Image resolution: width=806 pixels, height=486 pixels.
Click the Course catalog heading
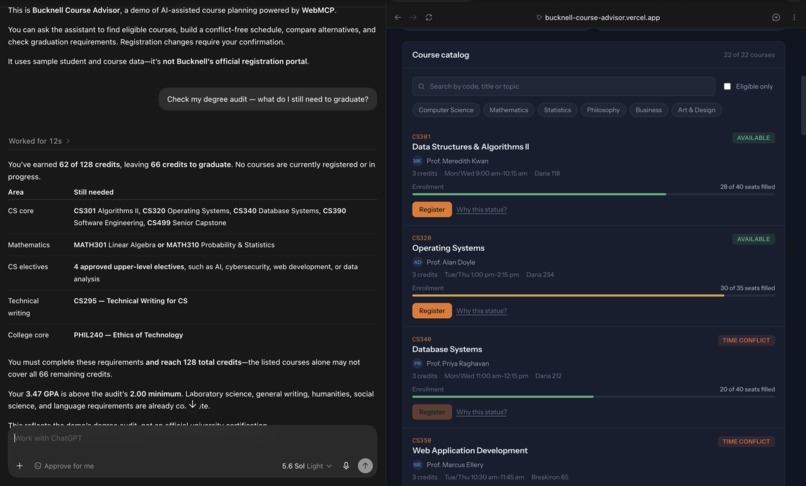[441, 55]
